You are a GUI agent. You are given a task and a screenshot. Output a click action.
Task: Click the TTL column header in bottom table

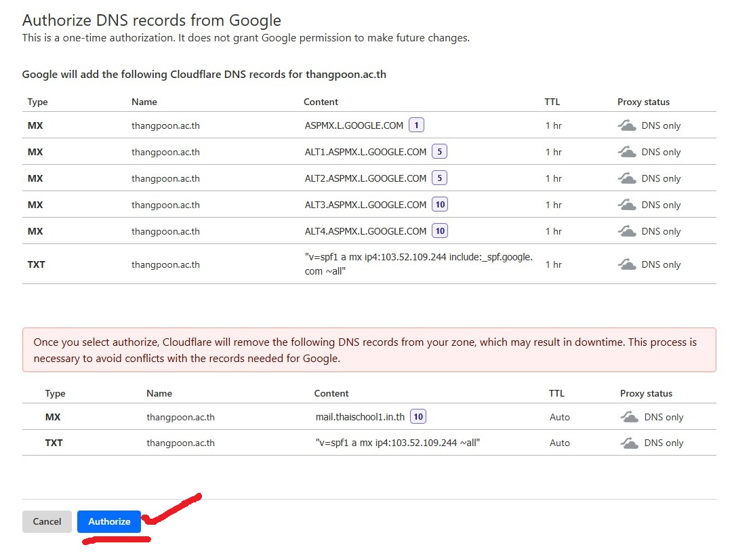556,393
